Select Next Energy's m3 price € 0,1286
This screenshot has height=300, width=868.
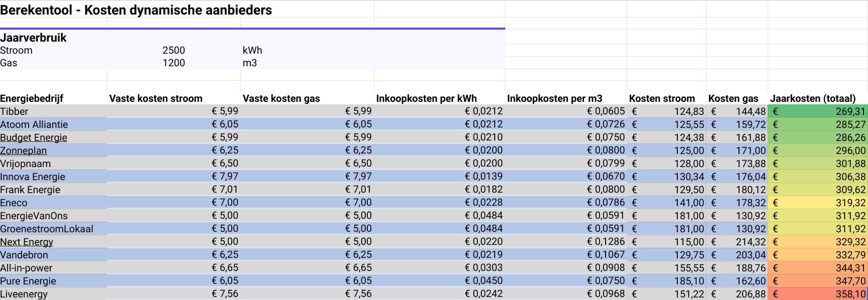pyautogui.click(x=606, y=241)
